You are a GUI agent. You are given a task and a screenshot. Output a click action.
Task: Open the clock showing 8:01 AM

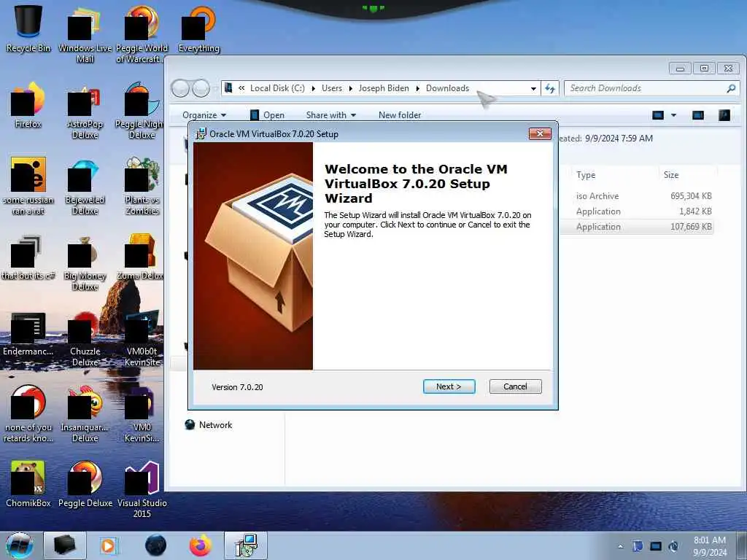tap(709, 546)
